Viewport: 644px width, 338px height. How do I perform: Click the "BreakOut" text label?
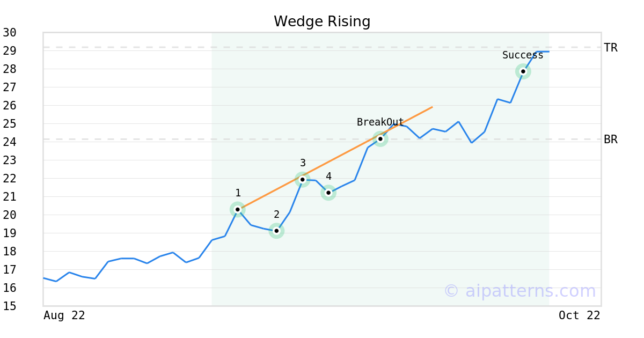click(x=380, y=122)
